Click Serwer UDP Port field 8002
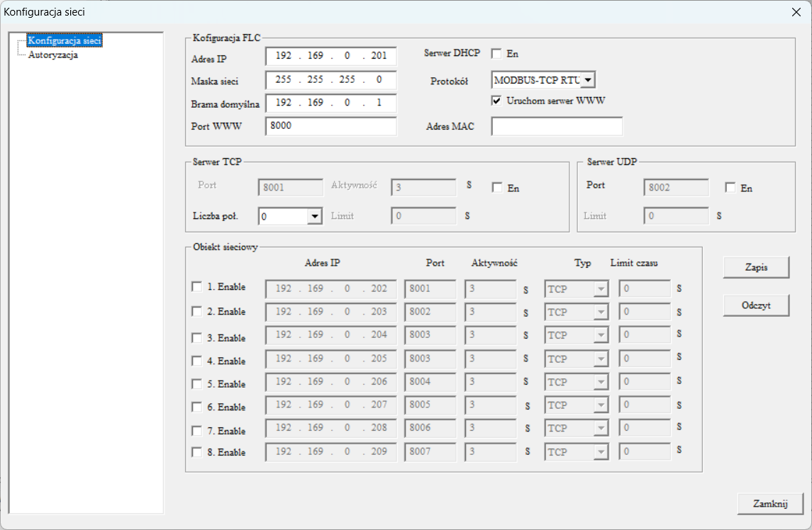The height and width of the screenshot is (530, 812). (677, 187)
